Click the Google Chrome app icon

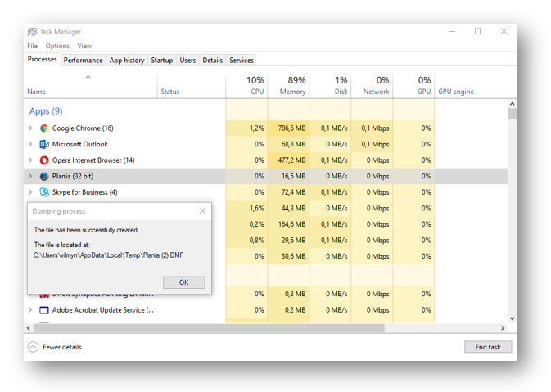point(44,128)
